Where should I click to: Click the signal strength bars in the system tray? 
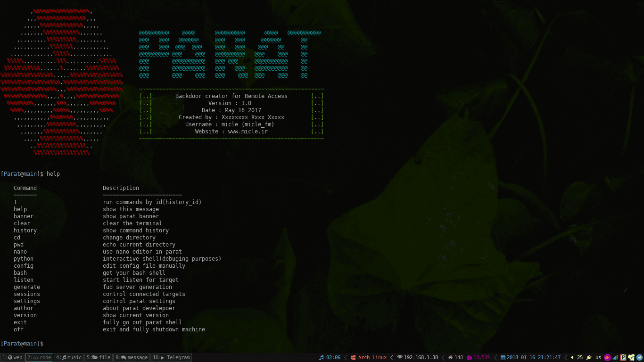[615, 357]
